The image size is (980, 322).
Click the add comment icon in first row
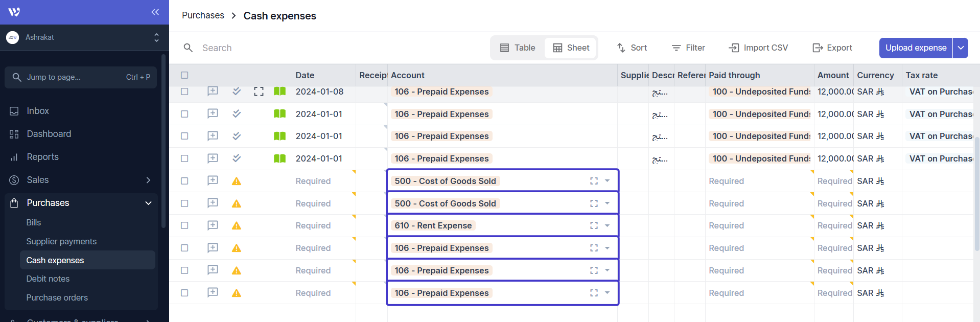[213, 91]
